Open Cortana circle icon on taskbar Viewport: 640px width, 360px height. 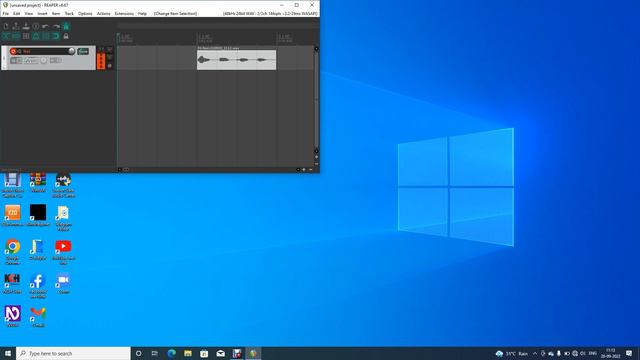pyautogui.click(x=138, y=353)
